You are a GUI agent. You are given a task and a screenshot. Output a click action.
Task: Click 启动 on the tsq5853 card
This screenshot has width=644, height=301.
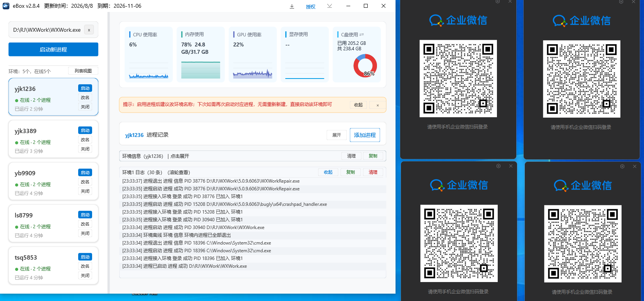(x=85, y=257)
